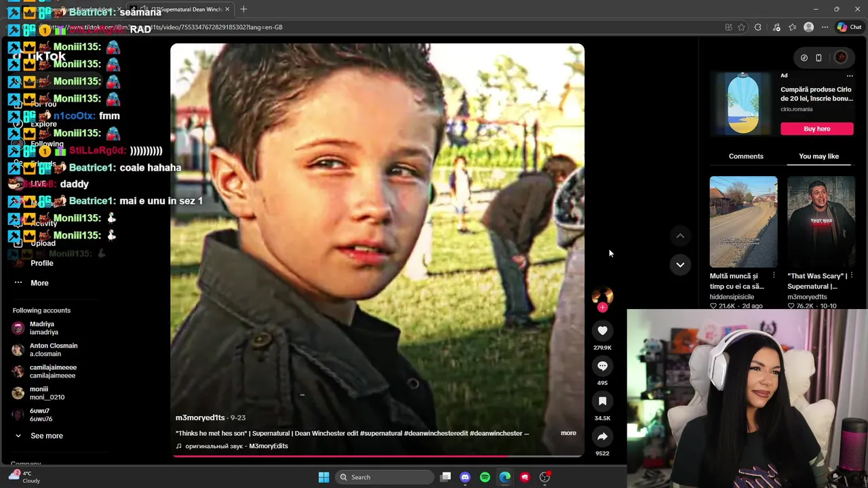This screenshot has height=488, width=868.
Task: Open the cirio.romania advertiser name
Action: pos(796,109)
